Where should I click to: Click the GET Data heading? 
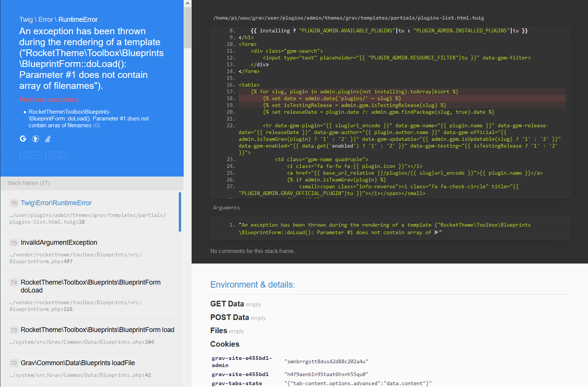click(x=227, y=304)
